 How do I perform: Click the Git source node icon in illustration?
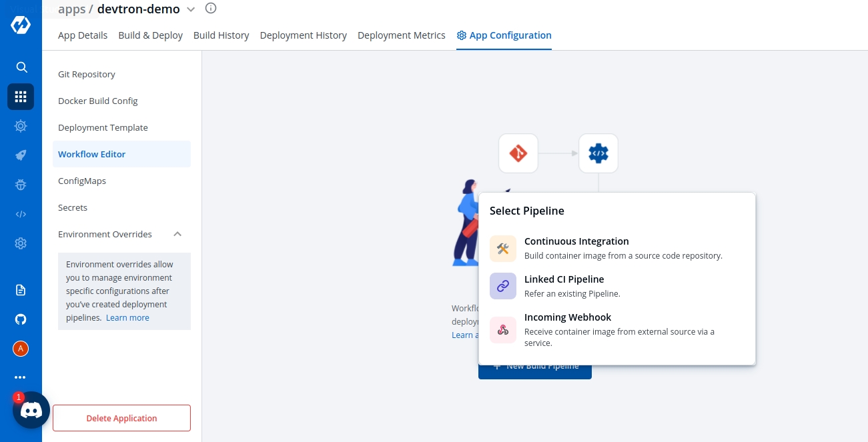518,153
